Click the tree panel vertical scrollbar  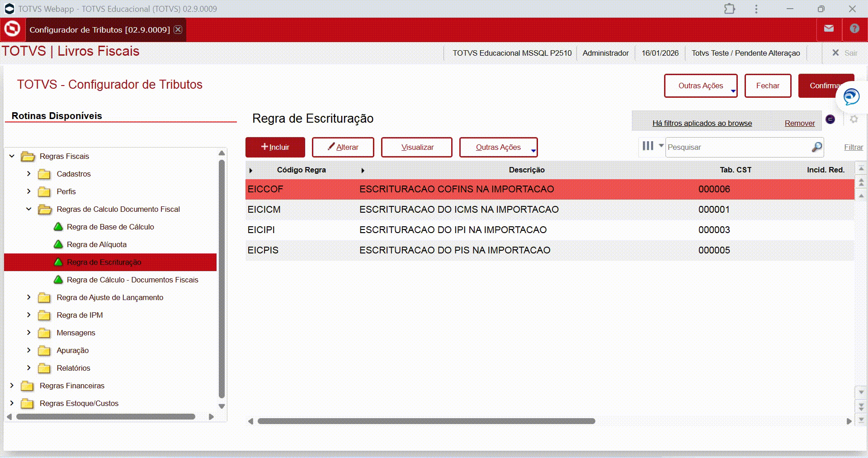pos(222,278)
